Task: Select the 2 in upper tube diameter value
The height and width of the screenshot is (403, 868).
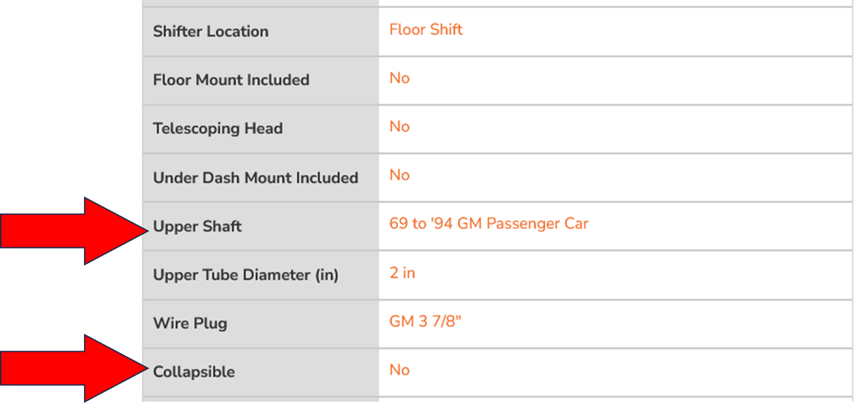Action: (402, 273)
